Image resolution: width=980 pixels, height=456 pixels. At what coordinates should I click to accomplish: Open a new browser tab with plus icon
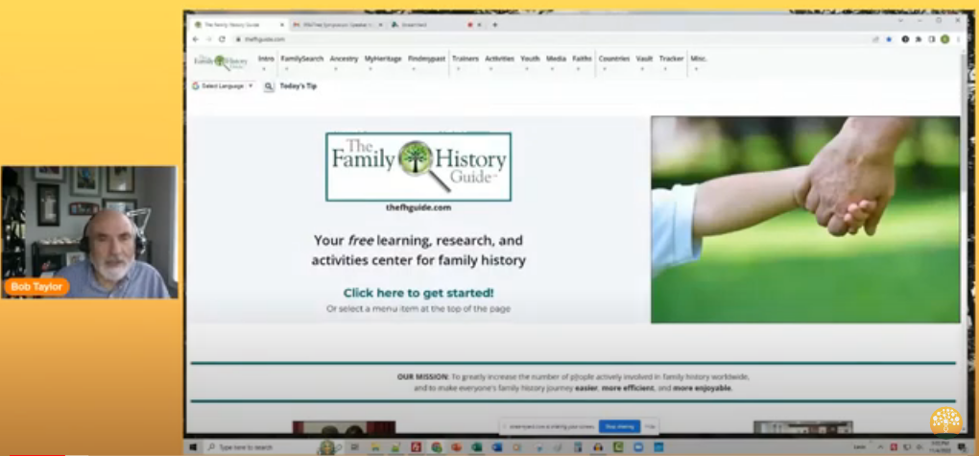(495, 24)
